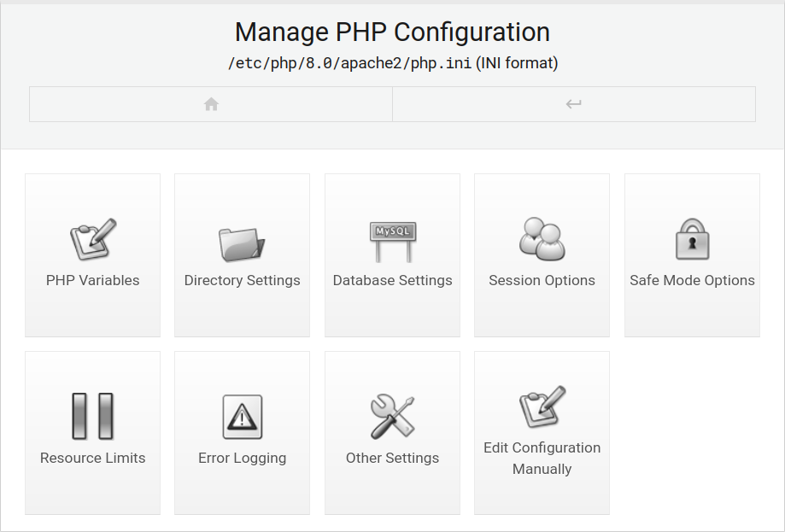Choose the Other Settings text label
This screenshot has height=532, width=785.
(x=392, y=458)
